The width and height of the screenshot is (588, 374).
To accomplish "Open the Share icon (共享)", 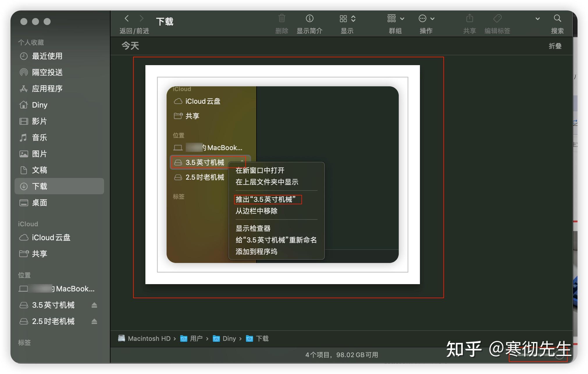I will point(469,19).
